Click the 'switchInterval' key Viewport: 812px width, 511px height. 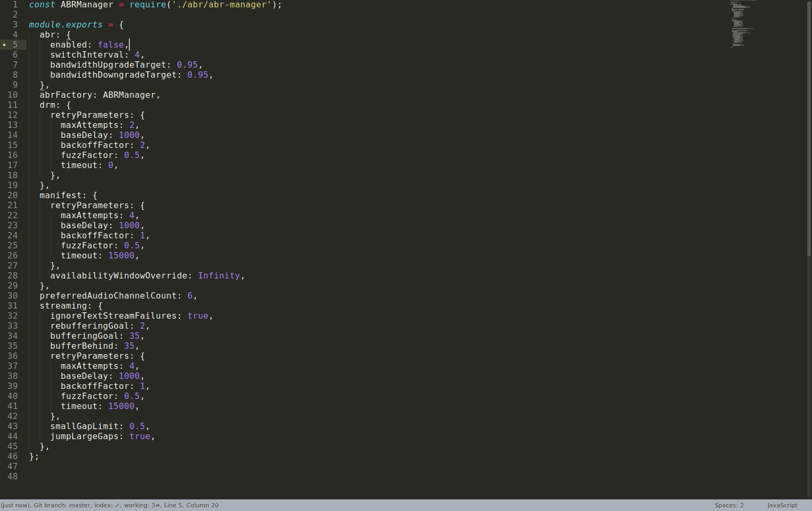[x=87, y=55]
